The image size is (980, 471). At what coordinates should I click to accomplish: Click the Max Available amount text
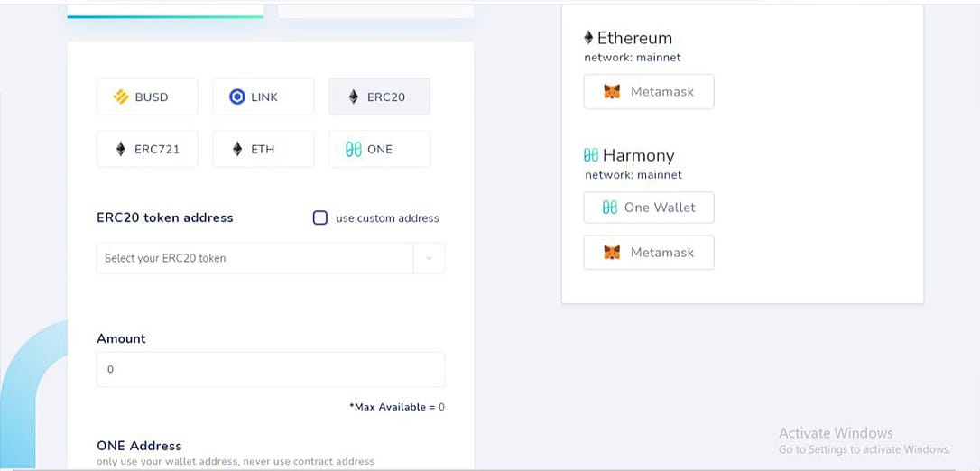(x=397, y=407)
